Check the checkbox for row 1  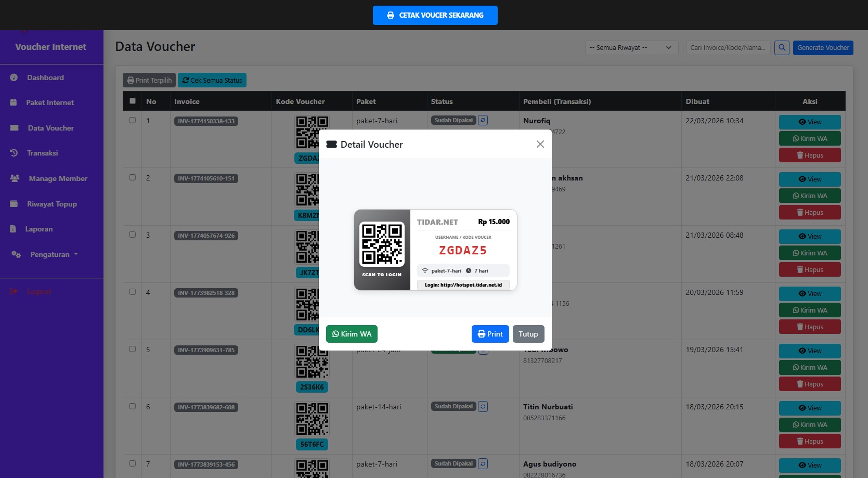point(133,120)
